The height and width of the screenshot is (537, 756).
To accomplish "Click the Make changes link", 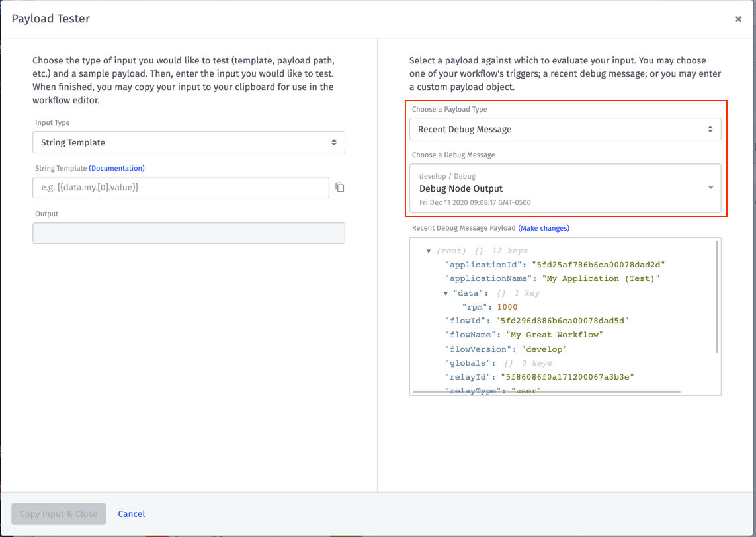I will point(544,229).
